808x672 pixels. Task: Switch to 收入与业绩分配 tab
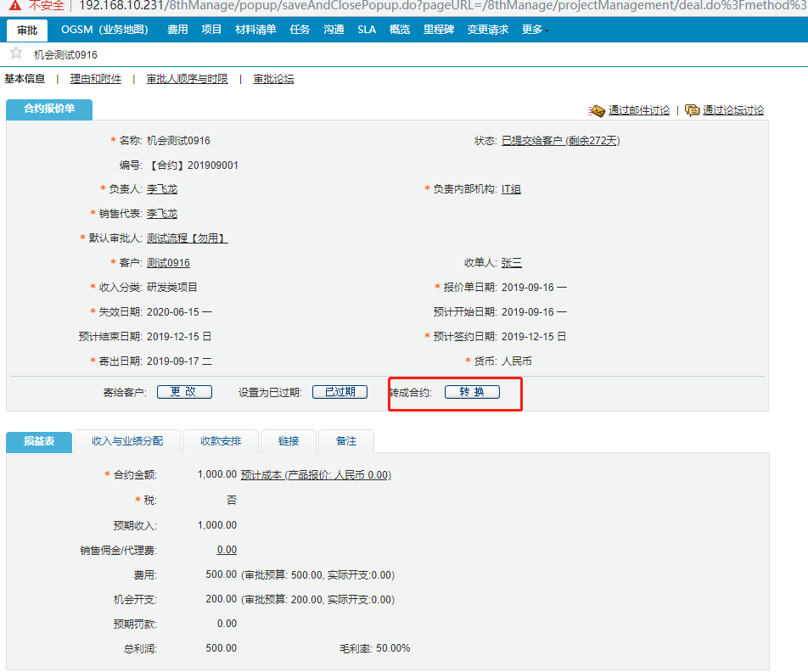[127, 441]
